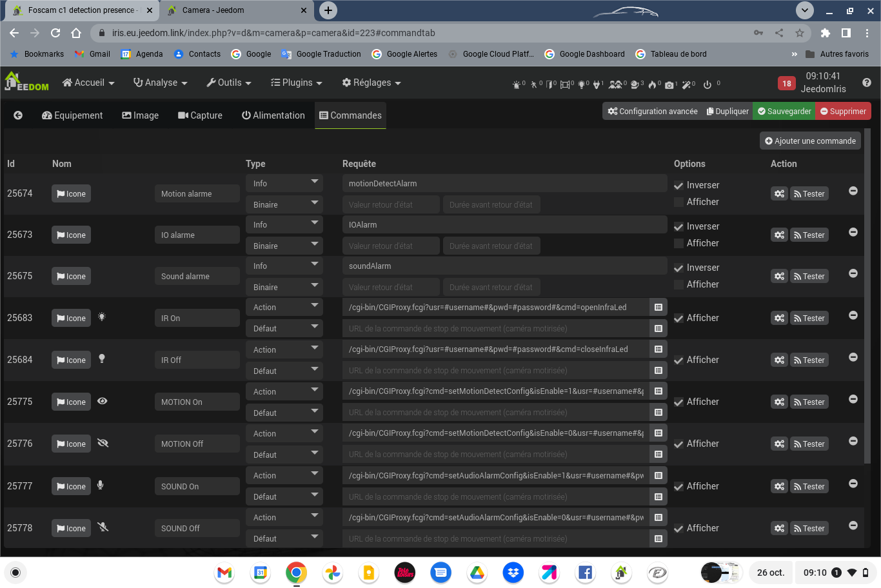Image resolution: width=881 pixels, height=588 pixels.
Task: Open Défaut subtype dropdown for IR Off
Action: 284,371
